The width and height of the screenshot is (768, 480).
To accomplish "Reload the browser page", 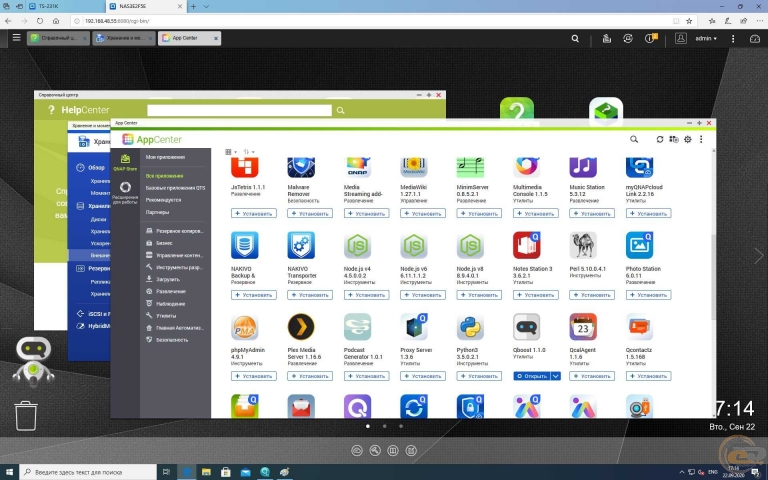I will point(40,21).
